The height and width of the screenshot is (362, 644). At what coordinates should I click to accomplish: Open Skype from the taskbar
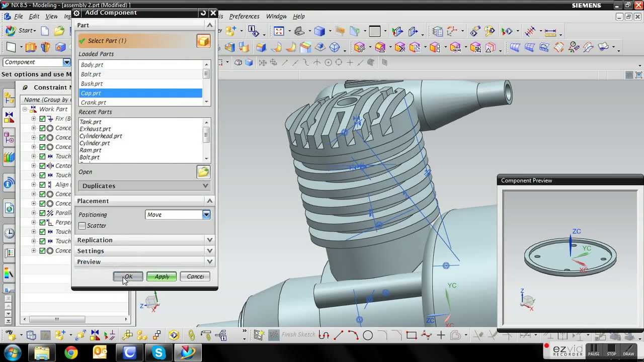(x=159, y=352)
